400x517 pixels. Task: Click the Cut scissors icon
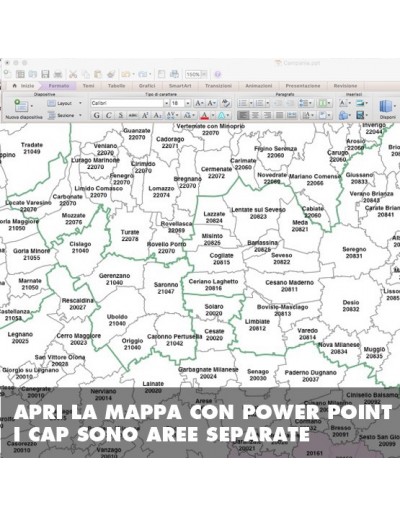click(73, 74)
